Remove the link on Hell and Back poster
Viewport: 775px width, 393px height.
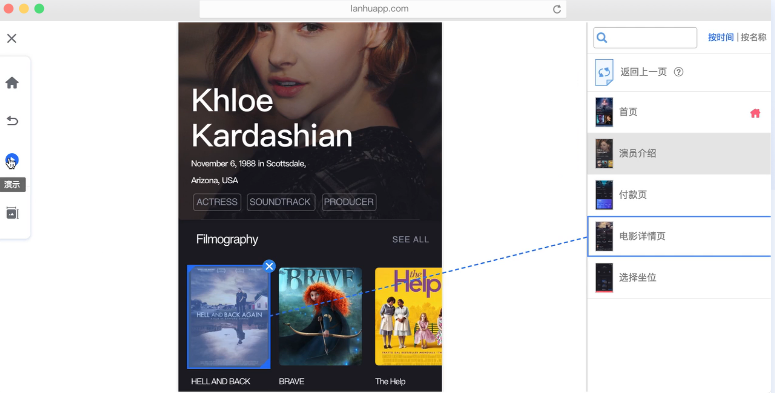(269, 266)
